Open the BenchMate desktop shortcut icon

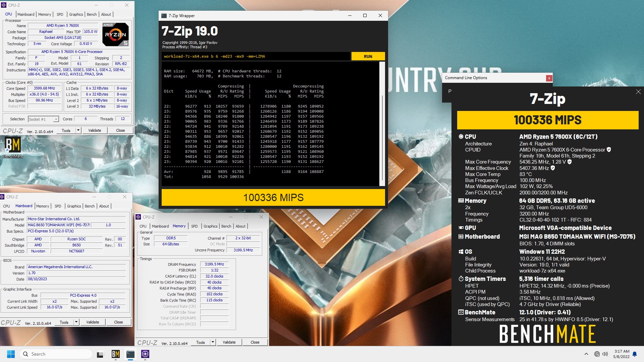pyautogui.click(x=13, y=147)
